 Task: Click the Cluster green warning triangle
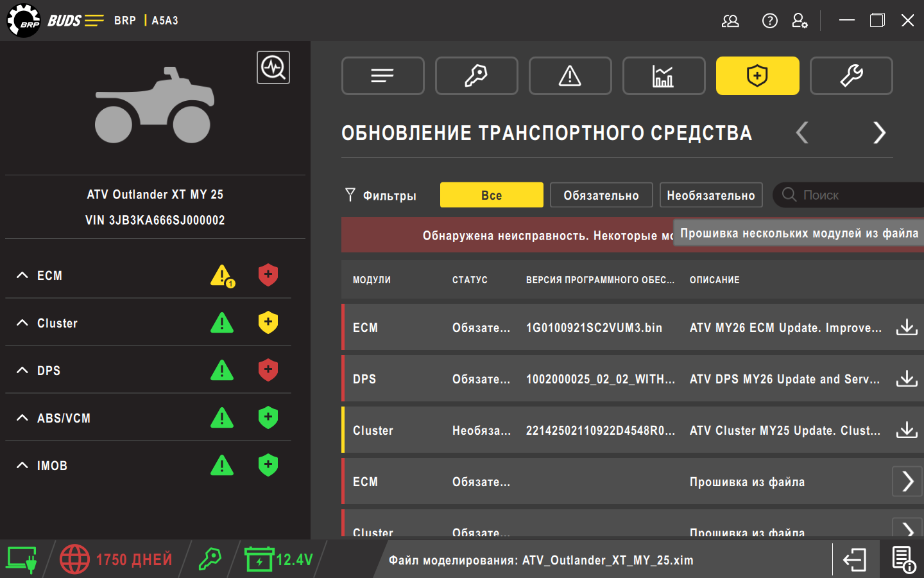(x=222, y=322)
